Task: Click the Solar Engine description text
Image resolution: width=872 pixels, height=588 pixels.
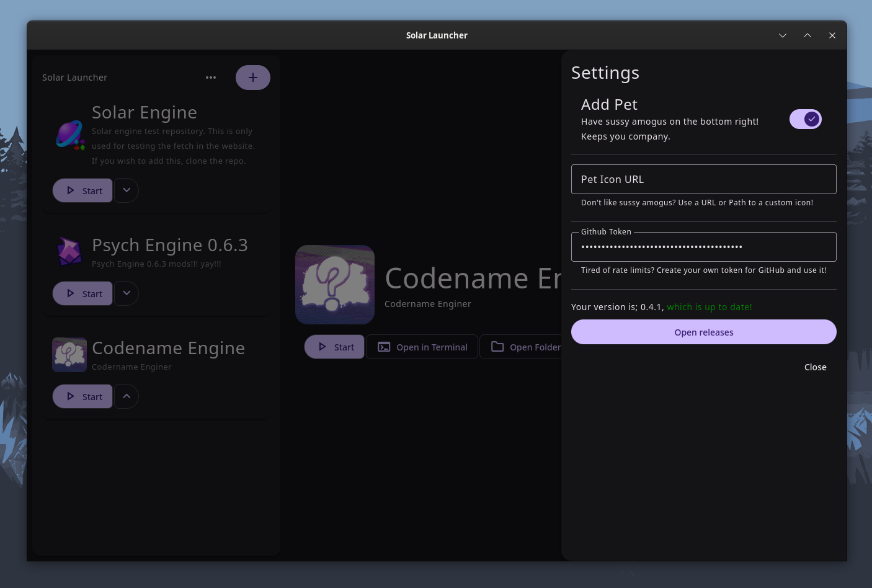Action: point(173,146)
